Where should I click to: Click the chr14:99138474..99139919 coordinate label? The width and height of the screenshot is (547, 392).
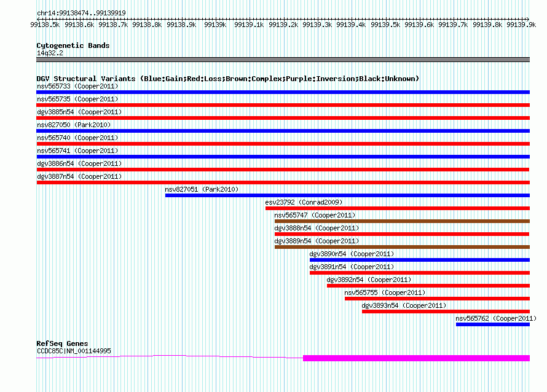[81, 13]
